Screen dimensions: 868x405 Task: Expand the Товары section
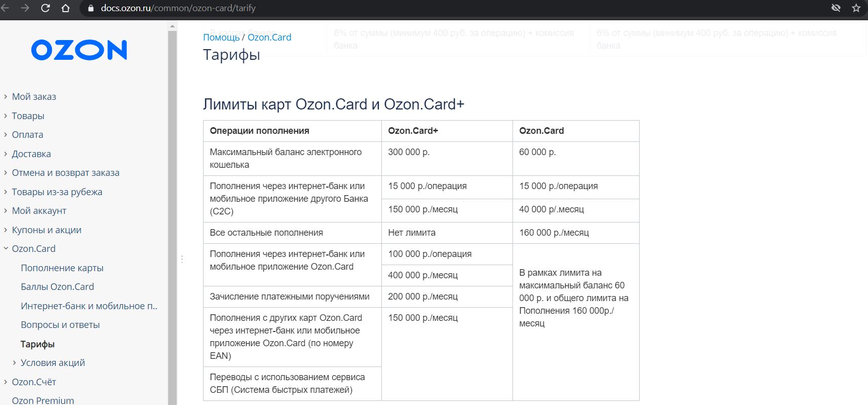coord(6,116)
